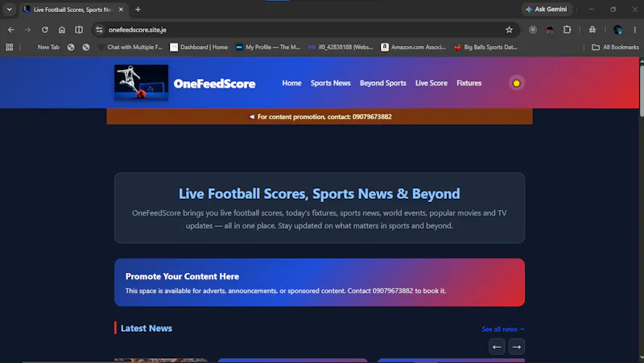The image size is (644, 363).
Task: Open the apps grid icon in bookmarks bar
Action: pos(10,47)
